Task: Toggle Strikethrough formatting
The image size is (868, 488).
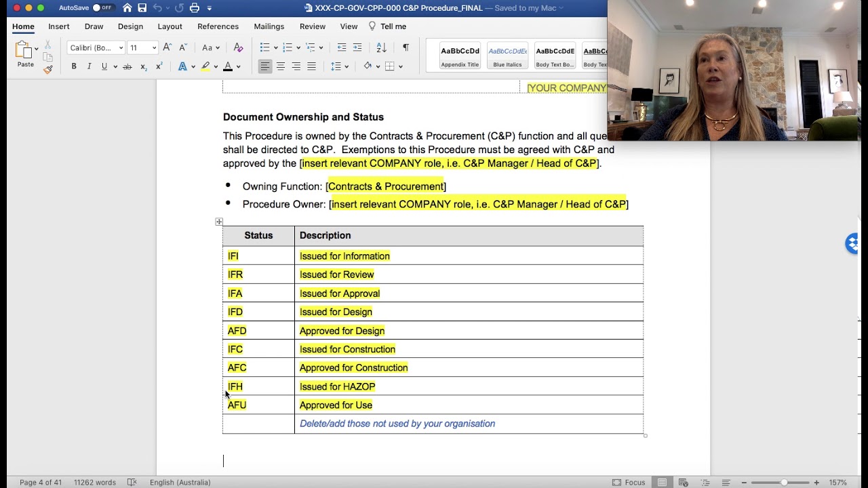Action: click(127, 66)
